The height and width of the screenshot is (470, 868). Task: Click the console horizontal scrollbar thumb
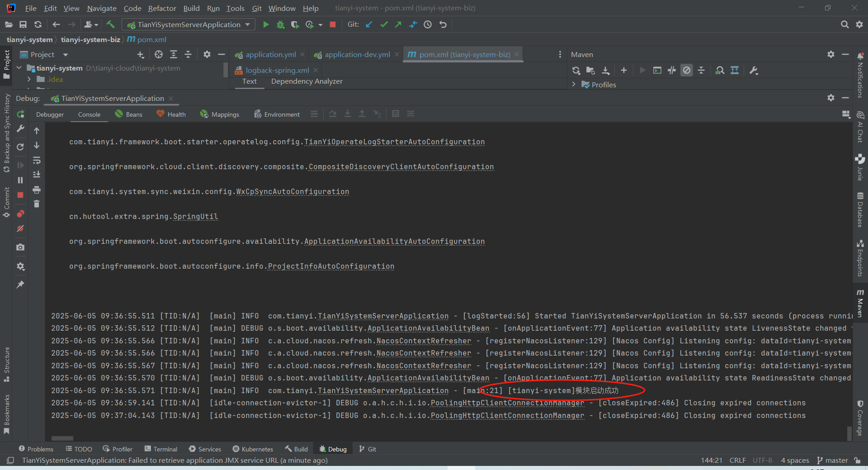pyautogui.click(x=62, y=438)
